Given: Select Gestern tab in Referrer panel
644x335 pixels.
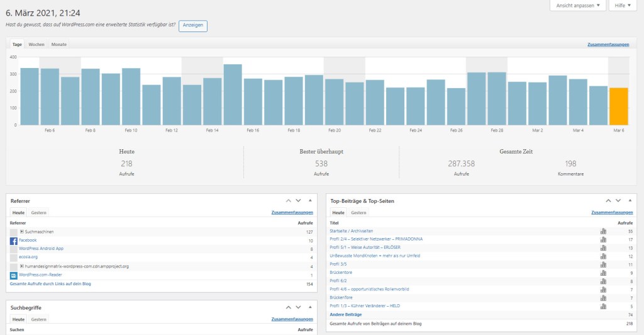Looking at the screenshot, I should [39, 213].
